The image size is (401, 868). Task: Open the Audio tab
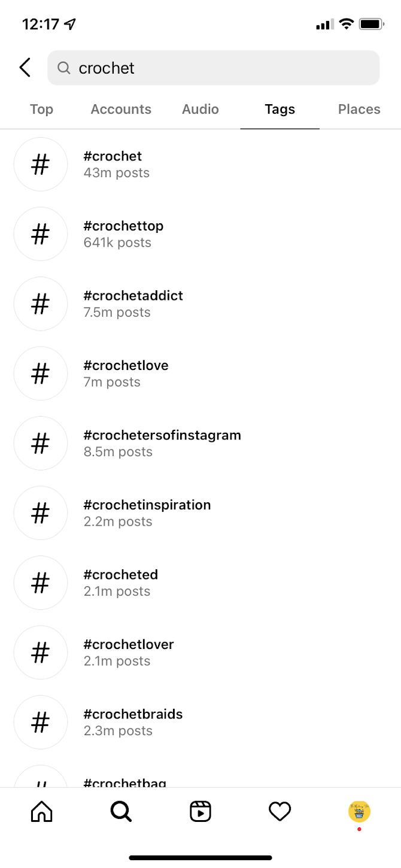coord(200,109)
